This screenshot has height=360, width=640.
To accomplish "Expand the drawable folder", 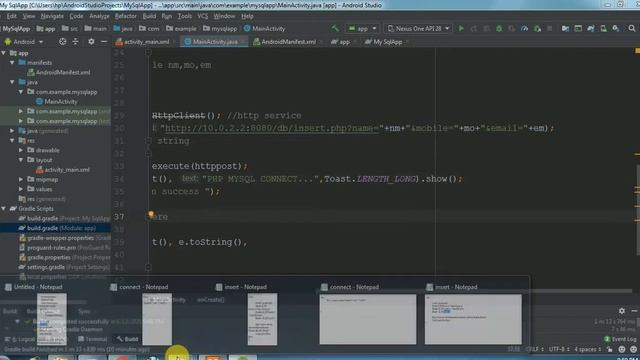I will tap(21, 150).
